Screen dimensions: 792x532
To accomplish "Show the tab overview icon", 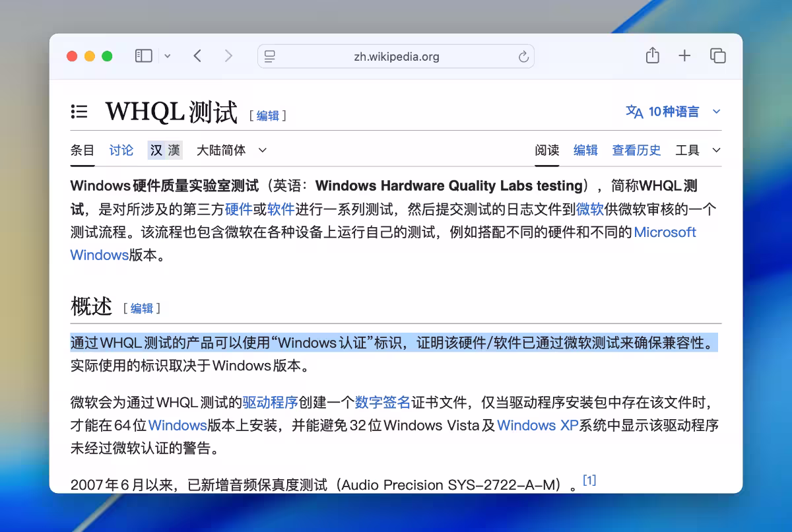I will [x=717, y=56].
